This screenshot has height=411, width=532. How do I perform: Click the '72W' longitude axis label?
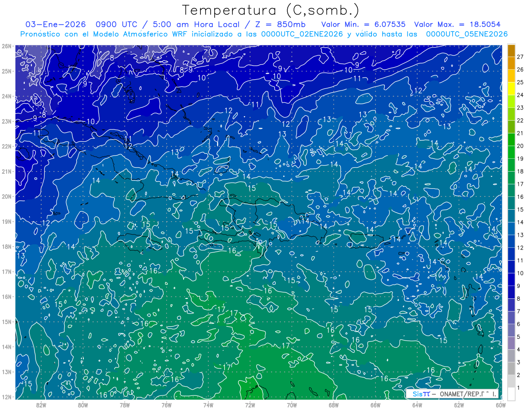tap(250, 405)
